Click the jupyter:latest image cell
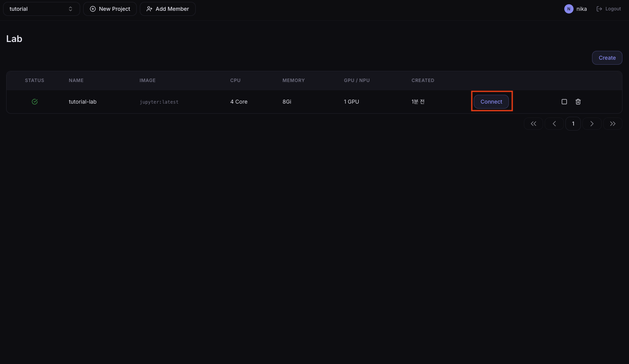This screenshot has width=629, height=364. coord(159,102)
